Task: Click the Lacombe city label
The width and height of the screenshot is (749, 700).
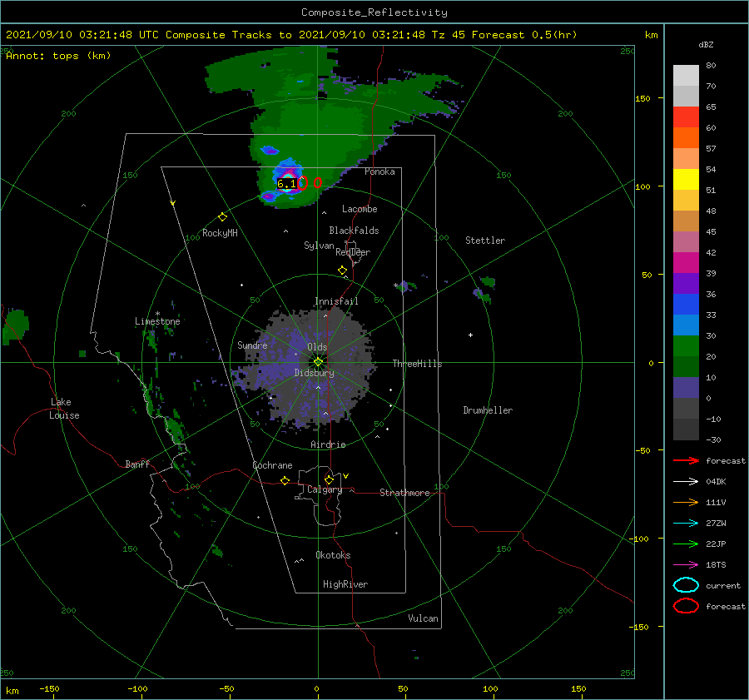Action: [360, 209]
